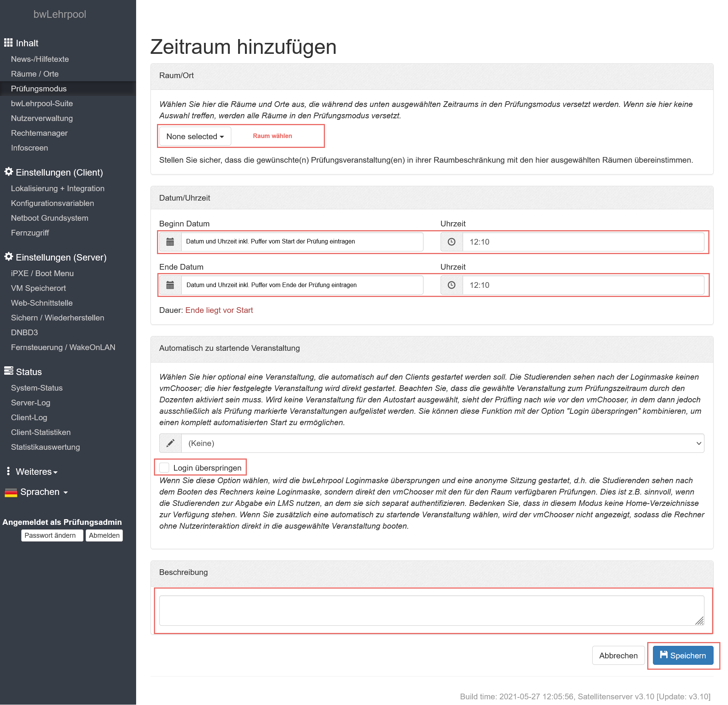Expand the Sprachen language menu
The width and height of the screenshot is (728, 705).
(x=44, y=492)
